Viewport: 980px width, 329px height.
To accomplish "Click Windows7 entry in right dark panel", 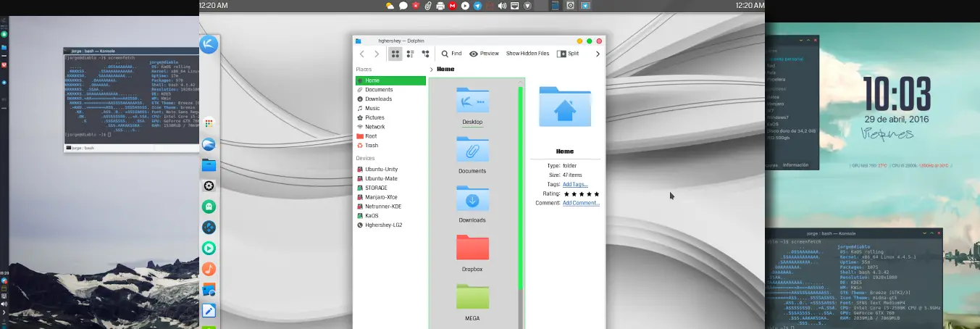I will point(777,117).
